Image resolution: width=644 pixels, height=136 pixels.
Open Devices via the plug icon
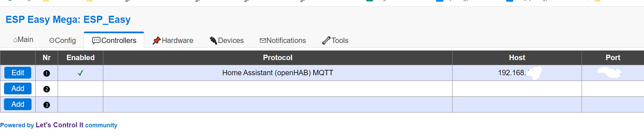tap(213, 41)
